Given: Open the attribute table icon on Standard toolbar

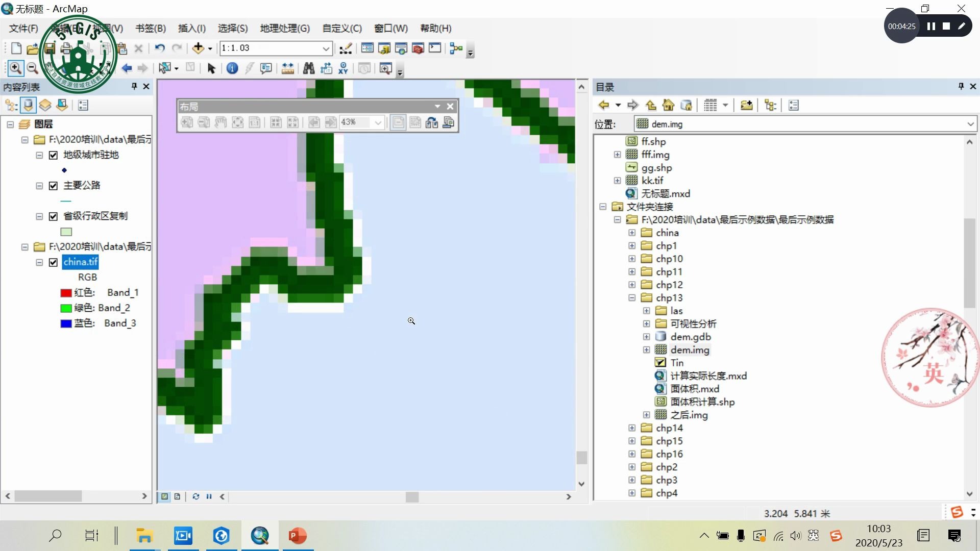Looking at the screenshot, I should pyautogui.click(x=367, y=48).
